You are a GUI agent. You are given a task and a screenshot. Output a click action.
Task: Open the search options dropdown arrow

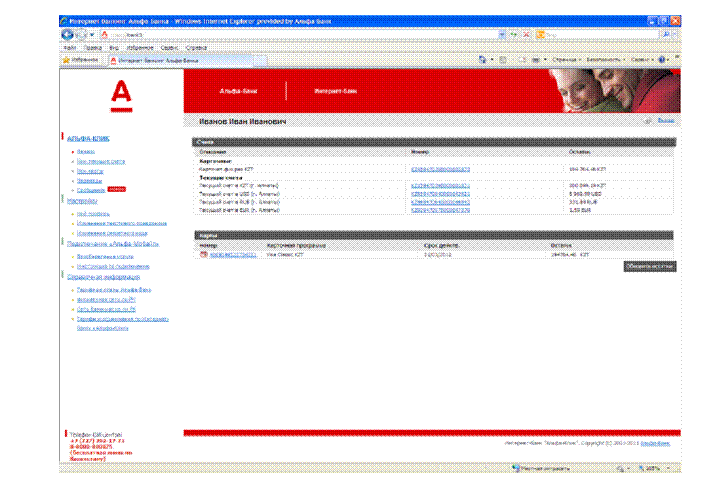click(674, 35)
